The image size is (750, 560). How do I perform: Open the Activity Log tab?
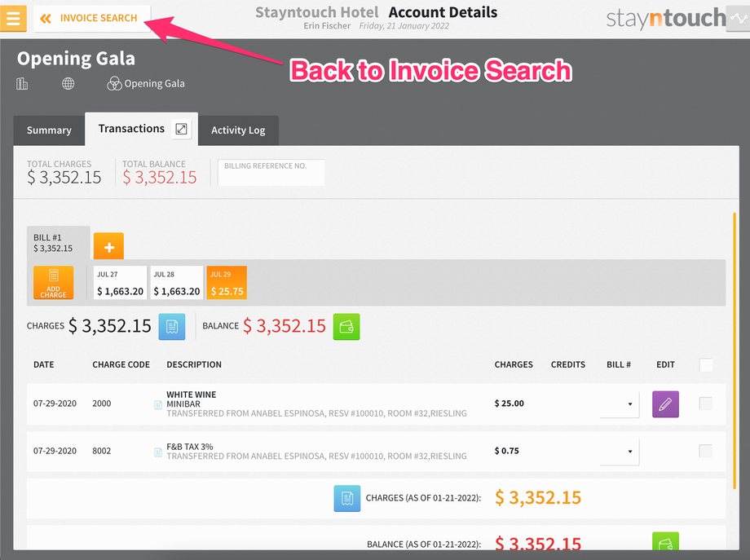(x=238, y=130)
